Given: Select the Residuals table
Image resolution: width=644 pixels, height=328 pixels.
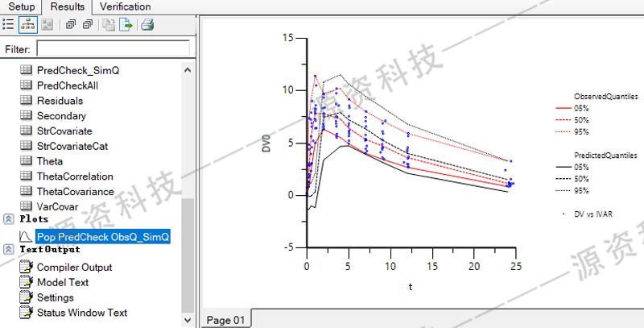Looking at the screenshot, I should 60,101.
